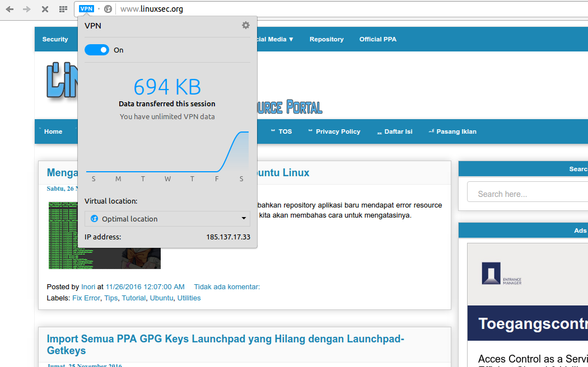The image size is (588, 367).
Task: Click the Entrance Manager ad logo
Action: click(x=502, y=274)
